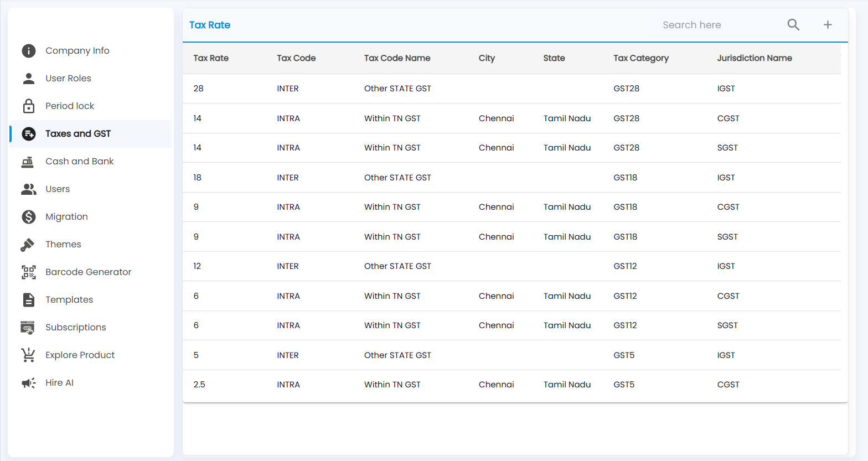This screenshot has height=461, width=868.
Task: Select the Tax Rate panel title
Action: click(x=210, y=25)
